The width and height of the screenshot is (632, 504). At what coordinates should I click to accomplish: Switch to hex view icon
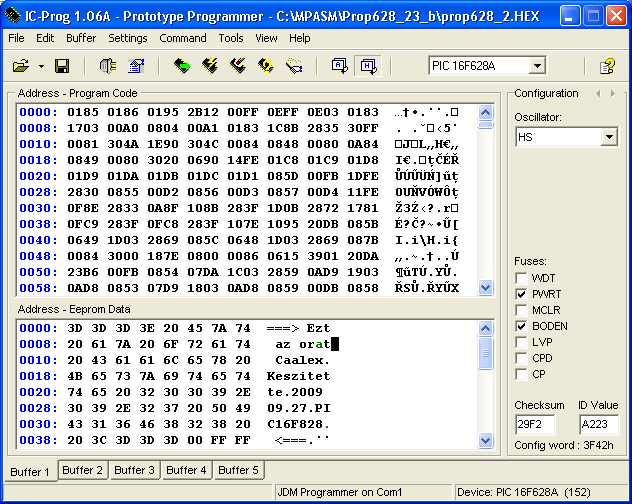[369, 65]
